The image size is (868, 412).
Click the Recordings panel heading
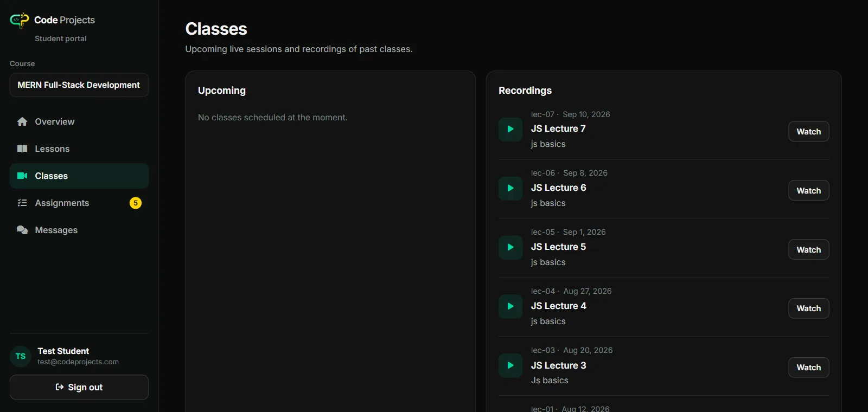(525, 91)
